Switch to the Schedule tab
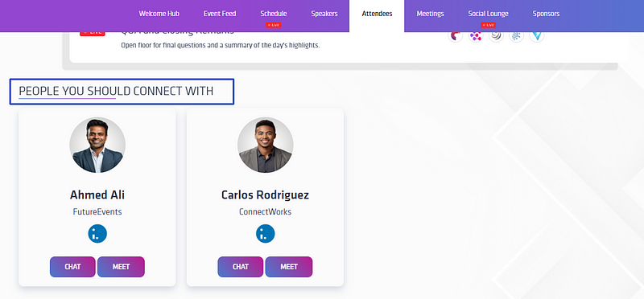This screenshot has height=299, width=644. [274, 14]
